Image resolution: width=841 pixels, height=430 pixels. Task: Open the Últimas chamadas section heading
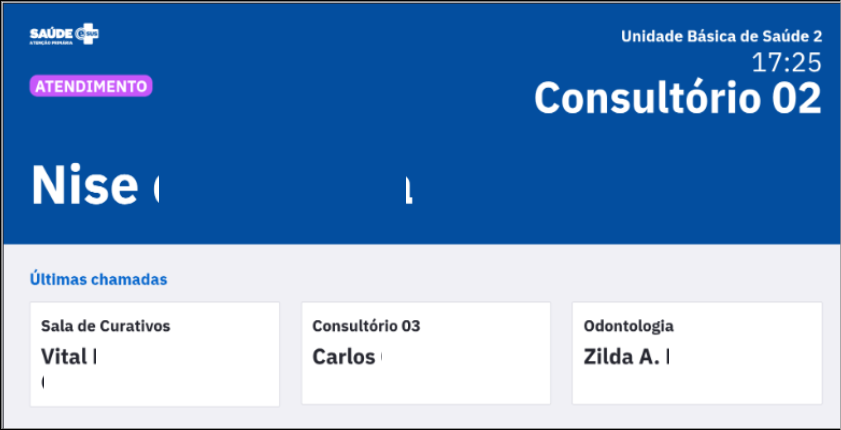(x=99, y=279)
